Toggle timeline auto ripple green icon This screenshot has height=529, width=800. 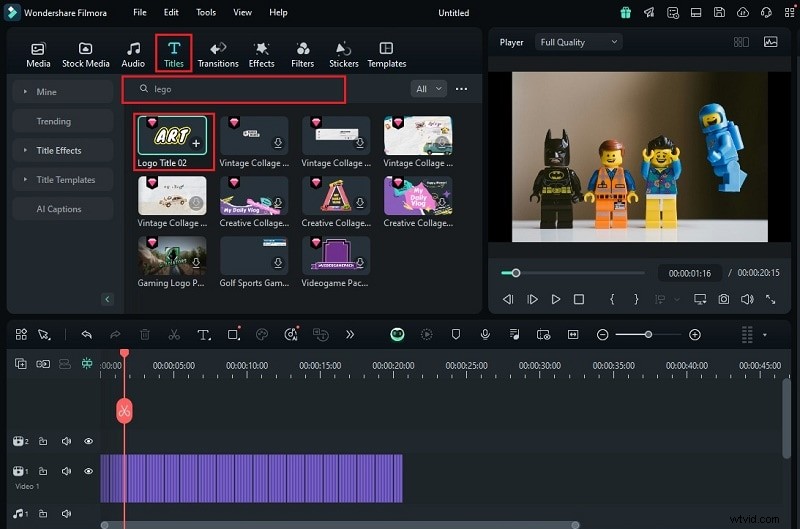coord(87,363)
